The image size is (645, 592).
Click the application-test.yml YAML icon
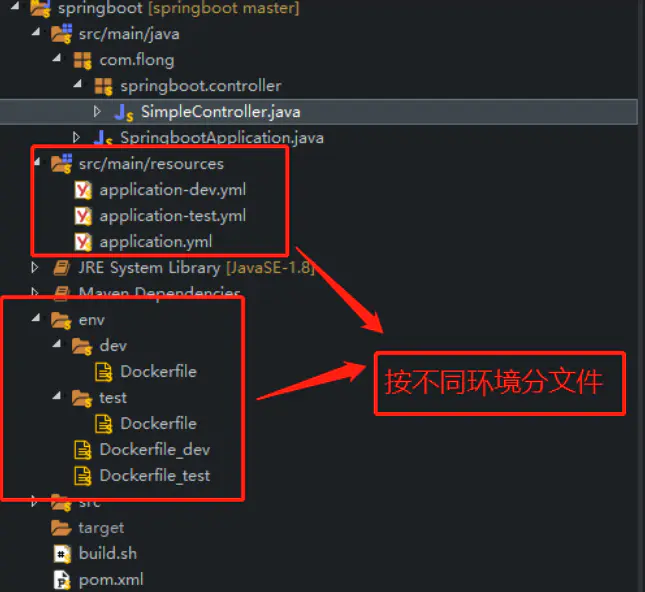[x=83, y=216]
